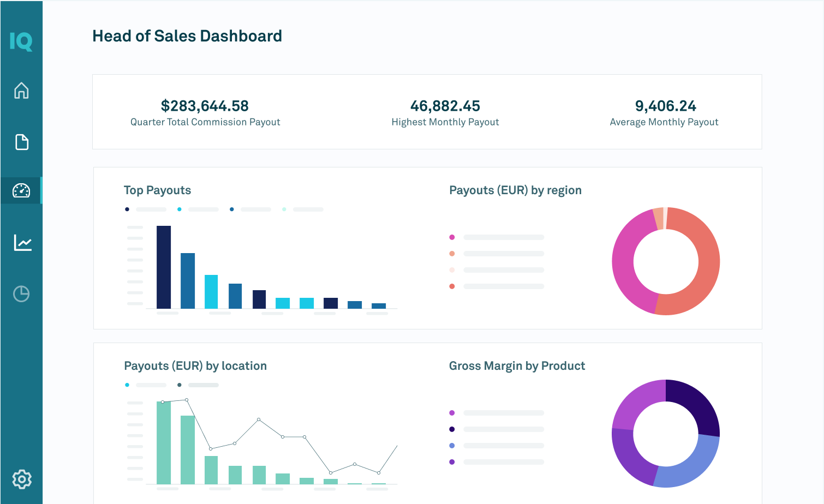Viewport: 824px width, 504px height.
Task: Click the IQ logo at the top
Action: (21, 41)
